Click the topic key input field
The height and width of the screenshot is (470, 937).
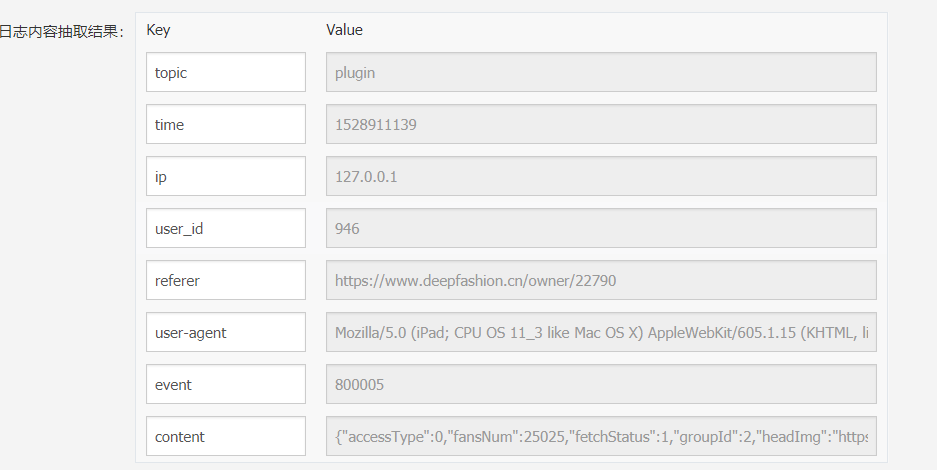(x=225, y=72)
